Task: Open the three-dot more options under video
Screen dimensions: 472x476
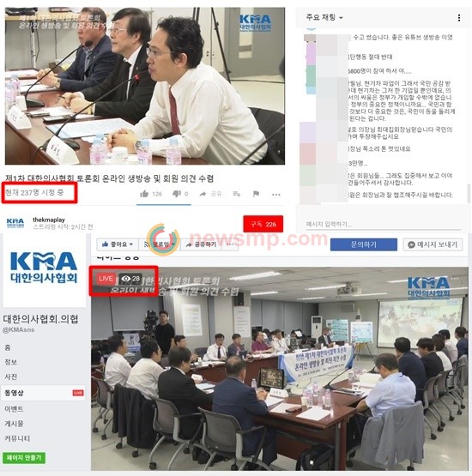Action: pyautogui.click(x=276, y=195)
